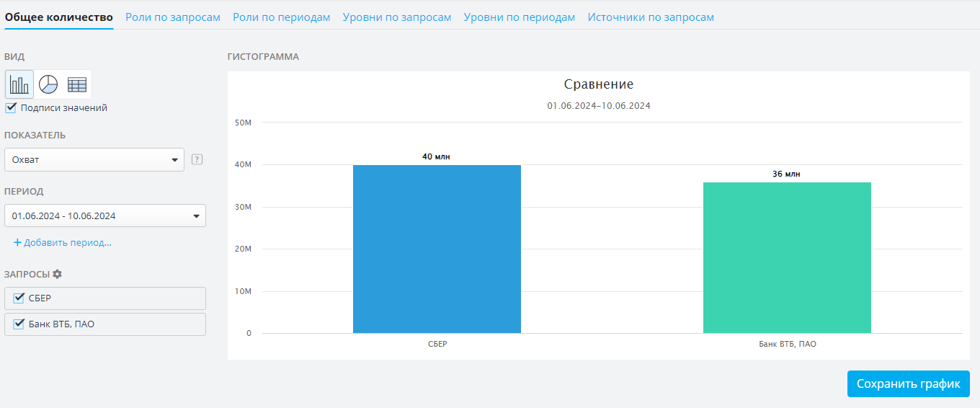Click the СБЕР axis label under chart
This screenshot has height=408, width=980.
pyautogui.click(x=437, y=344)
